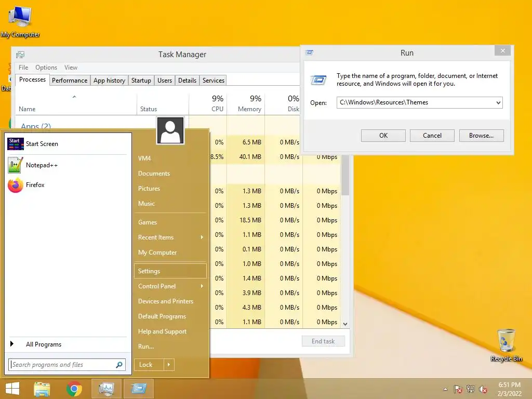
Task: Collapse the sort arrow above Name column
Action: 74,97
